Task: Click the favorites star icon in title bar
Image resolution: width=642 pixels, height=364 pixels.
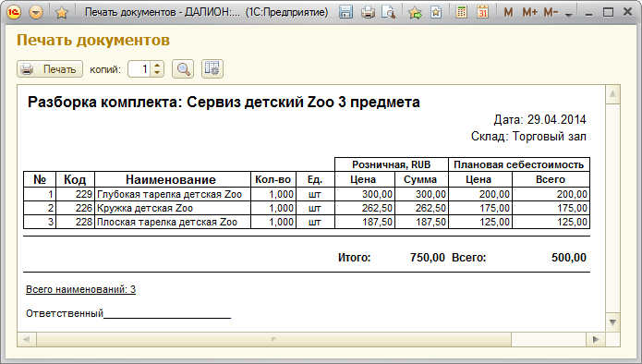Action: pos(61,13)
